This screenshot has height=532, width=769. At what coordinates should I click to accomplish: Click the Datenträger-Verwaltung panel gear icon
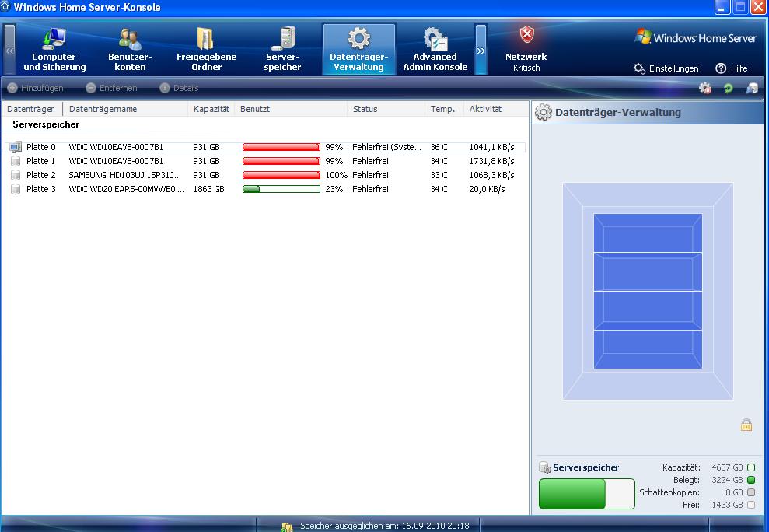point(543,112)
